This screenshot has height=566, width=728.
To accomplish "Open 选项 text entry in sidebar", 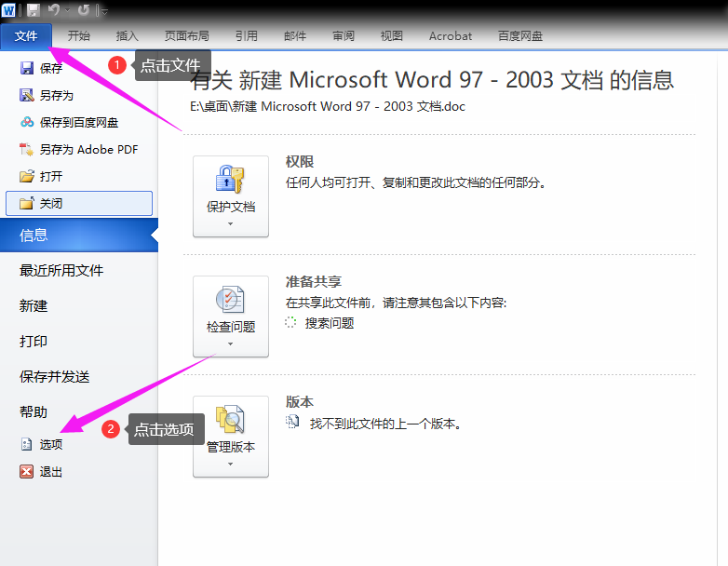I will [51, 444].
